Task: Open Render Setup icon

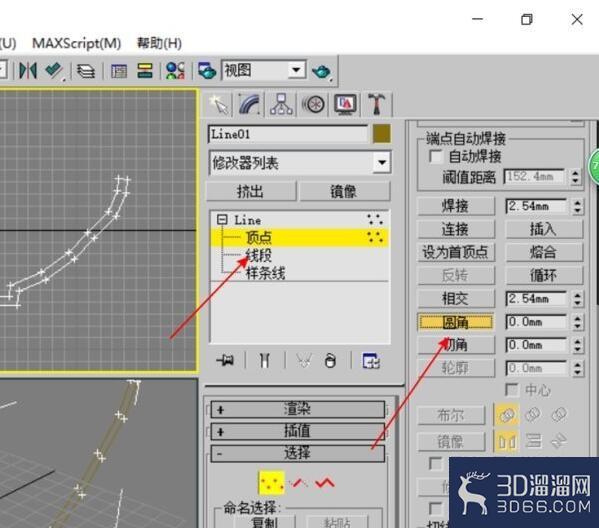Action: click(x=207, y=71)
